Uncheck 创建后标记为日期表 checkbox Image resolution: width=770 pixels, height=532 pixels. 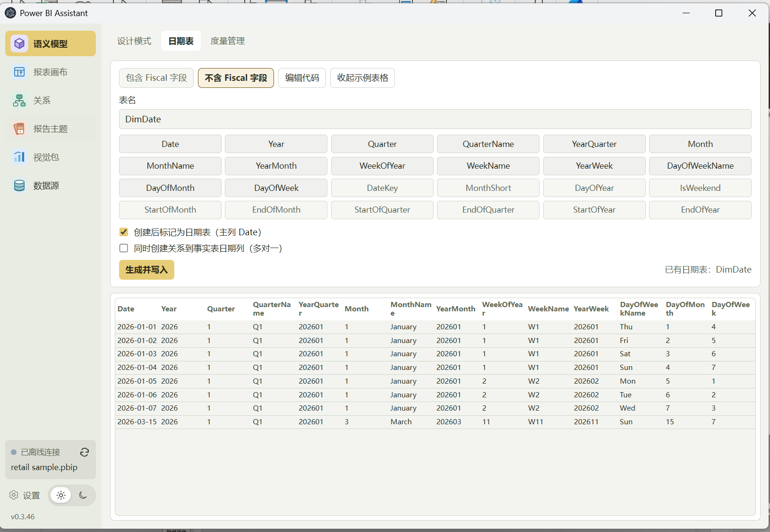click(x=124, y=232)
